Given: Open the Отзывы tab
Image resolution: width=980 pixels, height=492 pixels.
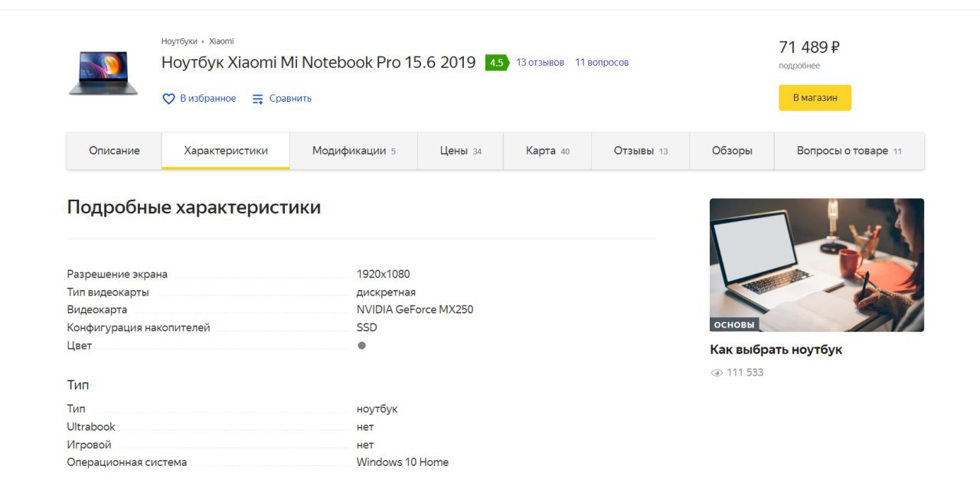Looking at the screenshot, I should [641, 151].
